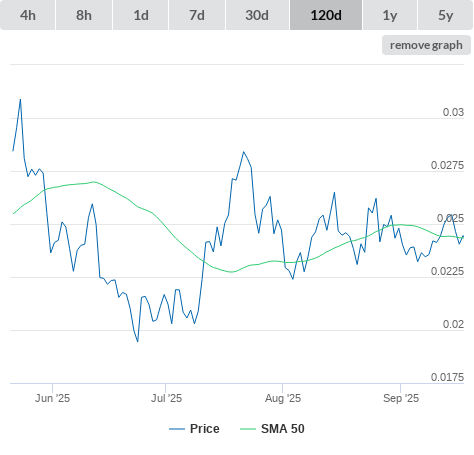The image size is (474, 455).
Task: Click the 0.03 price axis label
Action: pos(453,112)
